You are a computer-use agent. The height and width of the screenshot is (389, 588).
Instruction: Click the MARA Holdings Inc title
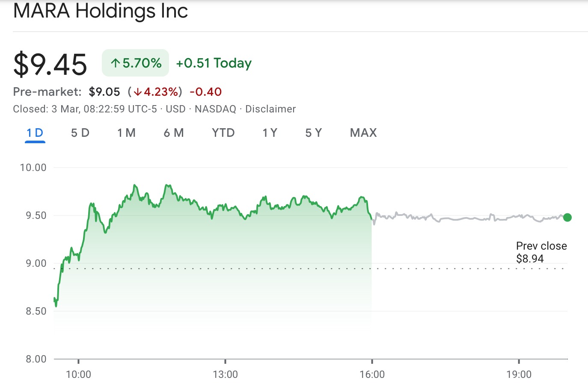pyautogui.click(x=101, y=11)
